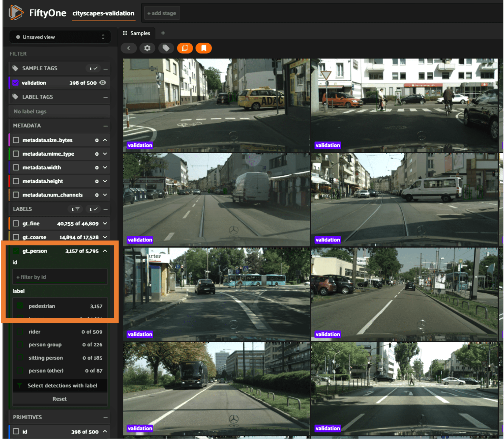Click the orange patches icon button

click(185, 48)
